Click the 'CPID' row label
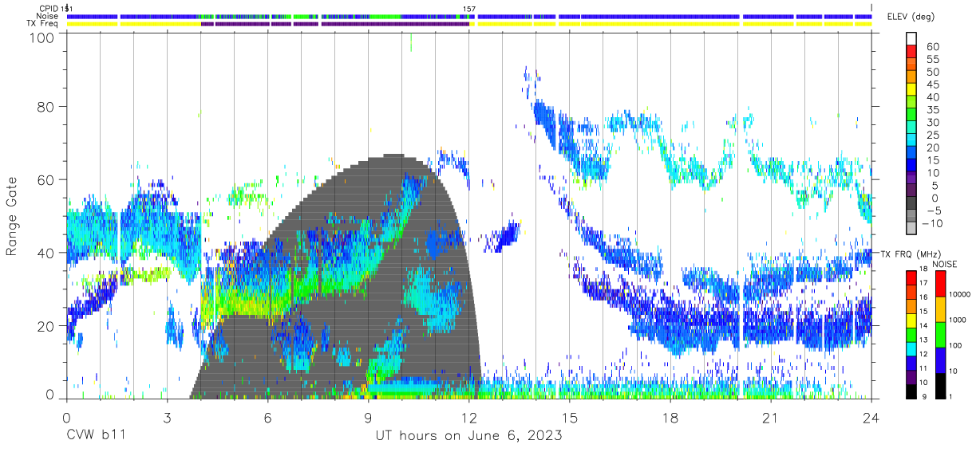 tap(48, 9)
